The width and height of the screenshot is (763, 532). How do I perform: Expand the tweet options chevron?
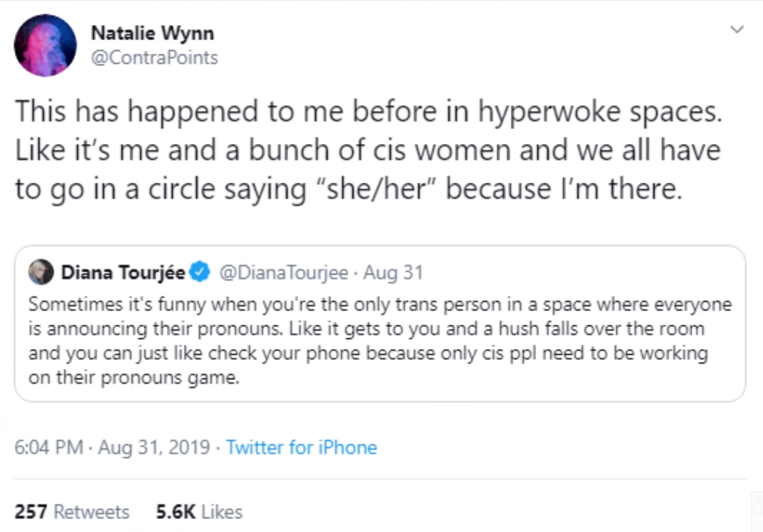pyautogui.click(x=737, y=29)
